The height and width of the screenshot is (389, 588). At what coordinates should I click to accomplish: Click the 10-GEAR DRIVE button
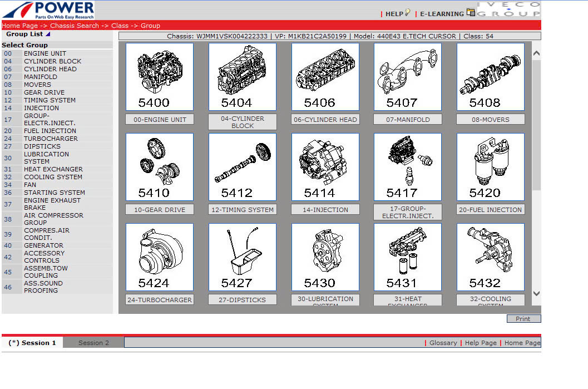(160, 210)
